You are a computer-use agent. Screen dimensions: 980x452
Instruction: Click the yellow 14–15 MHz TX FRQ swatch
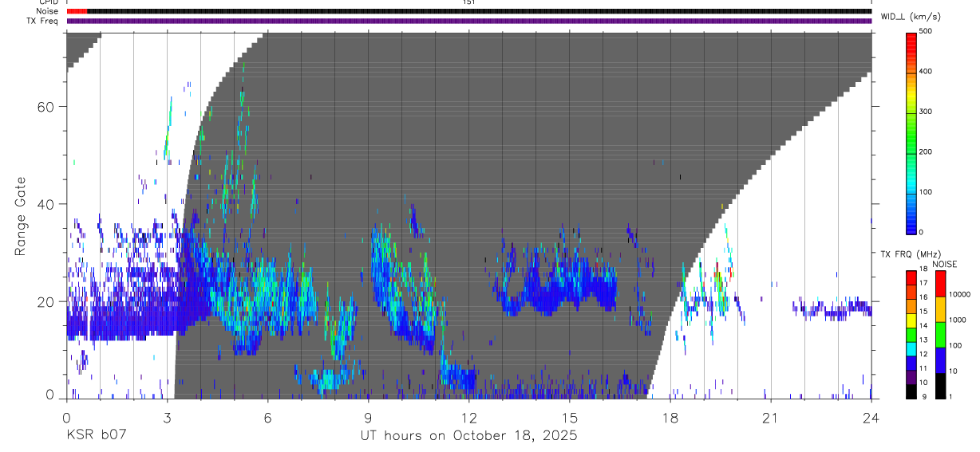click(x=911, y=320)
